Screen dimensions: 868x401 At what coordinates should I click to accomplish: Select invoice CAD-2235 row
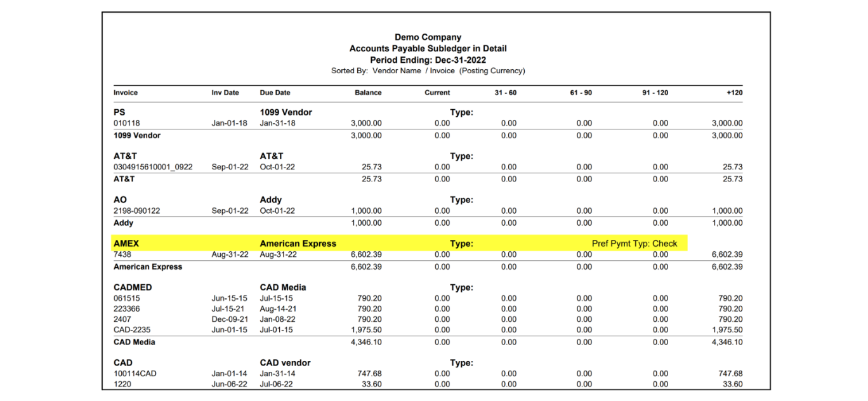click(x=428, y=330)
